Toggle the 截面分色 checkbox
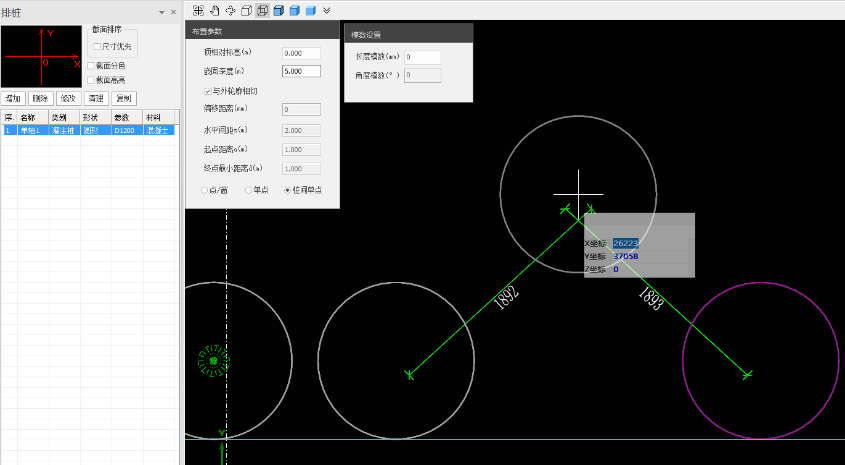This screenshot has height=465, width=845. (x=92, y=66)
